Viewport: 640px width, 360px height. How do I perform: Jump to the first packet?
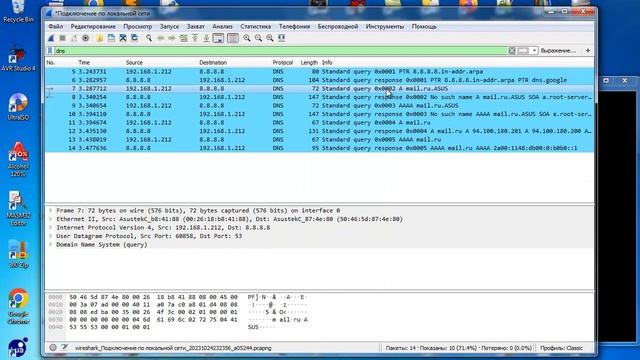pyautogui.click(x=195, y=38)
